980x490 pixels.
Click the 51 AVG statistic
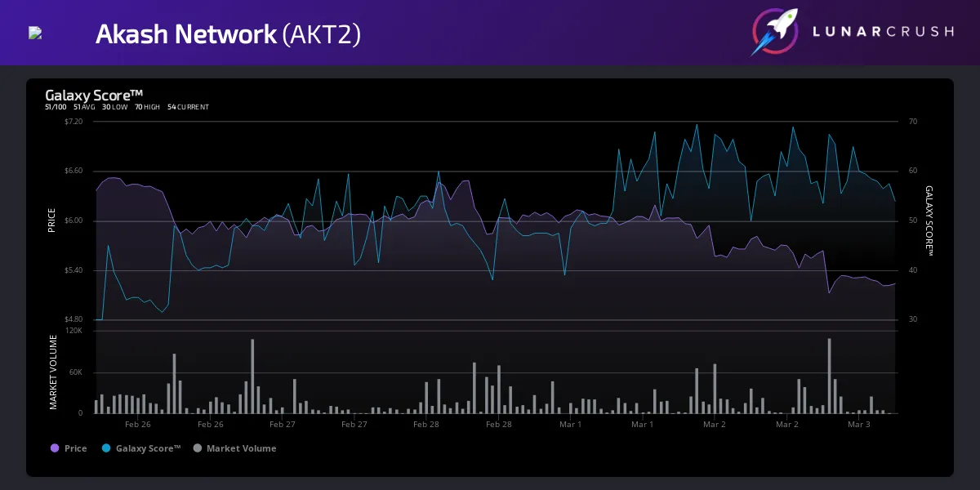(x=84, y=107)
